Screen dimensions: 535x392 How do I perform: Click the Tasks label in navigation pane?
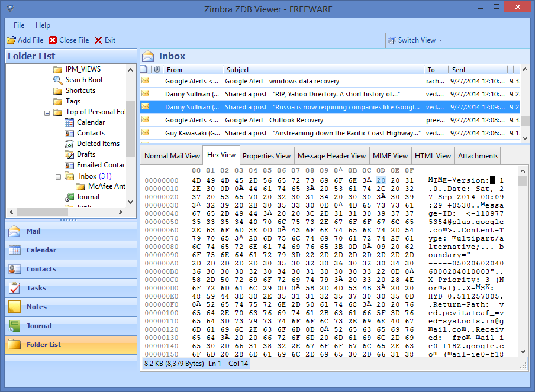pyautogui.click(x=36, y=288)
